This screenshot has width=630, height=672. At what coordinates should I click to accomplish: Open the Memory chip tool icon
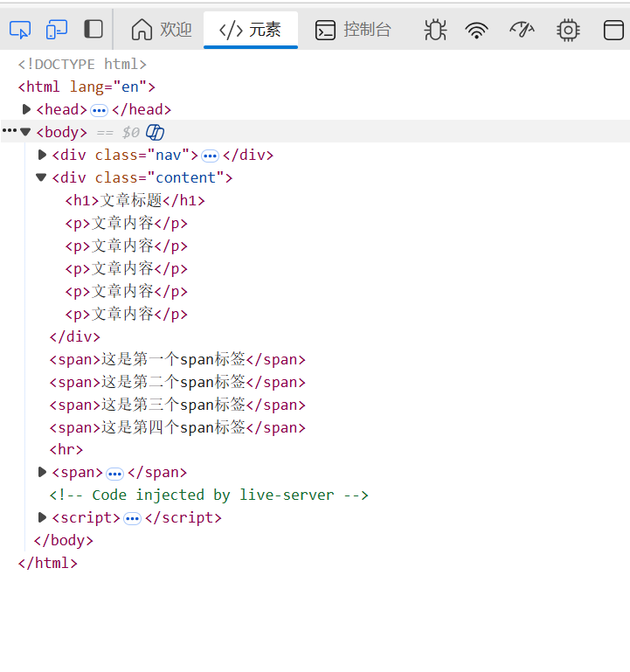click(x=568, y=30)
